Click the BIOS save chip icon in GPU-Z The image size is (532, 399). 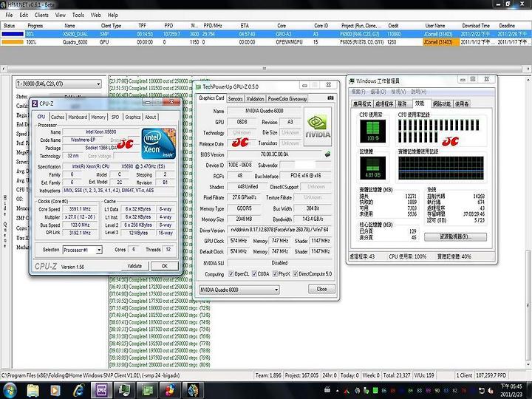tap(327, 154)
